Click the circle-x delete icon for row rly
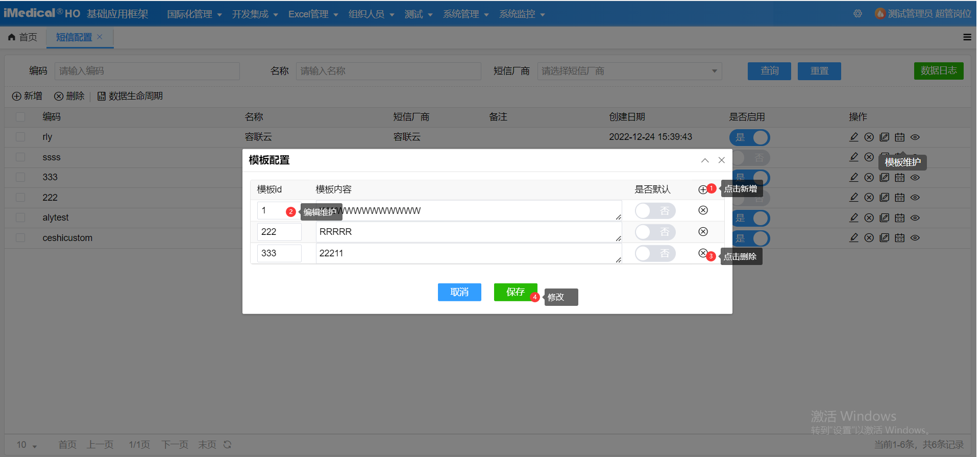980x457 pixels. click(869, 137)
